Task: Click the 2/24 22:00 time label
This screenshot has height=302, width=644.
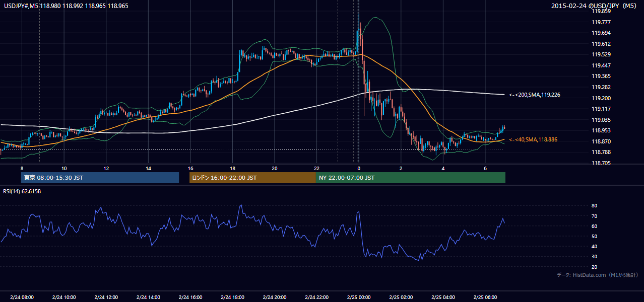Action: 316,297
